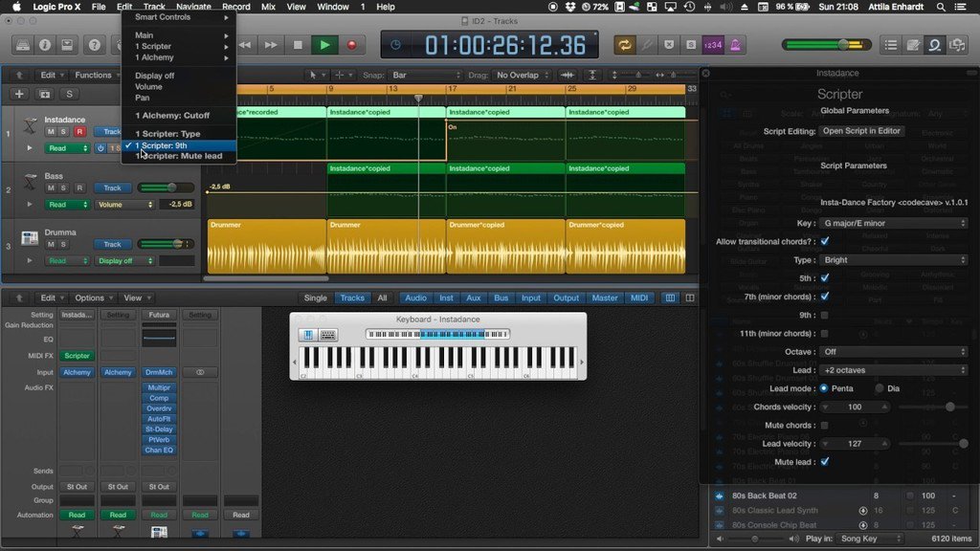980x551 pixels.
Task: Toggle the purple Metronome button
Action: click(736, 45)
